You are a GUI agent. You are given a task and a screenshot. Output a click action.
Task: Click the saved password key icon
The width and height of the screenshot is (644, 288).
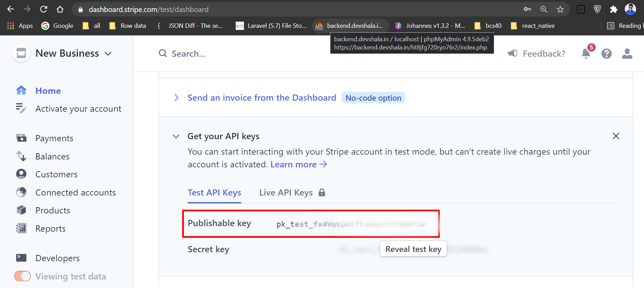(527, 9)
